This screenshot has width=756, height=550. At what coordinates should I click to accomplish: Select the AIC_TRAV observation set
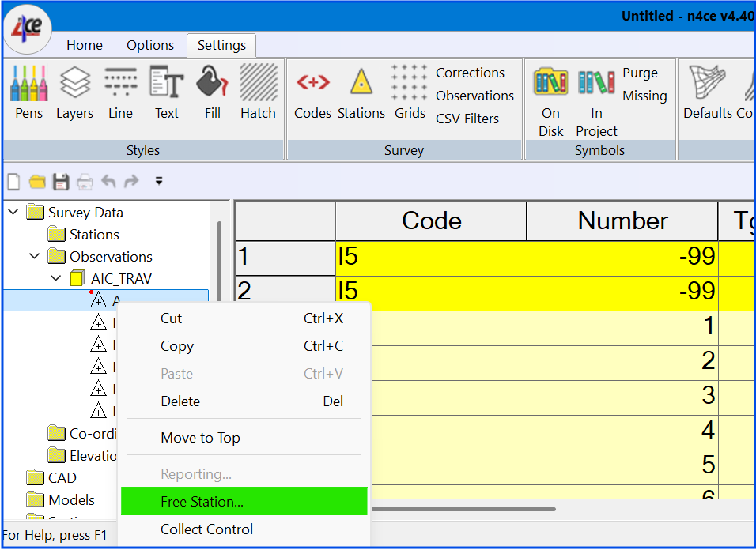point(111,279)
